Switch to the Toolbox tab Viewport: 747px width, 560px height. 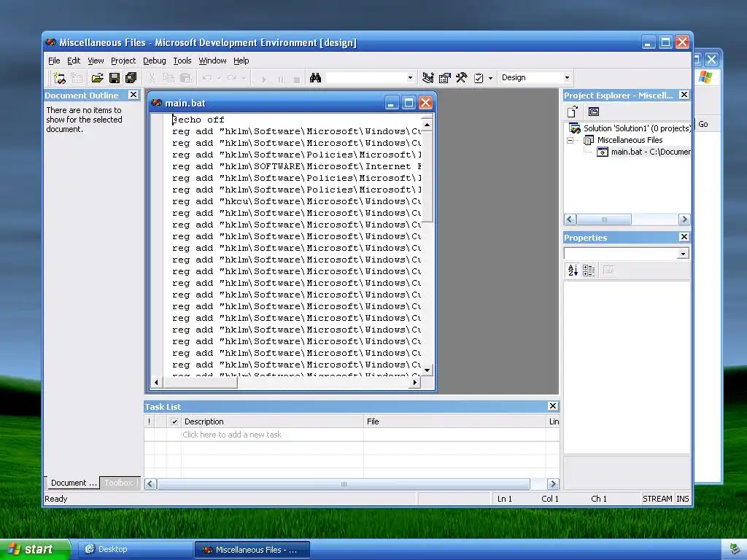[119, 483]
